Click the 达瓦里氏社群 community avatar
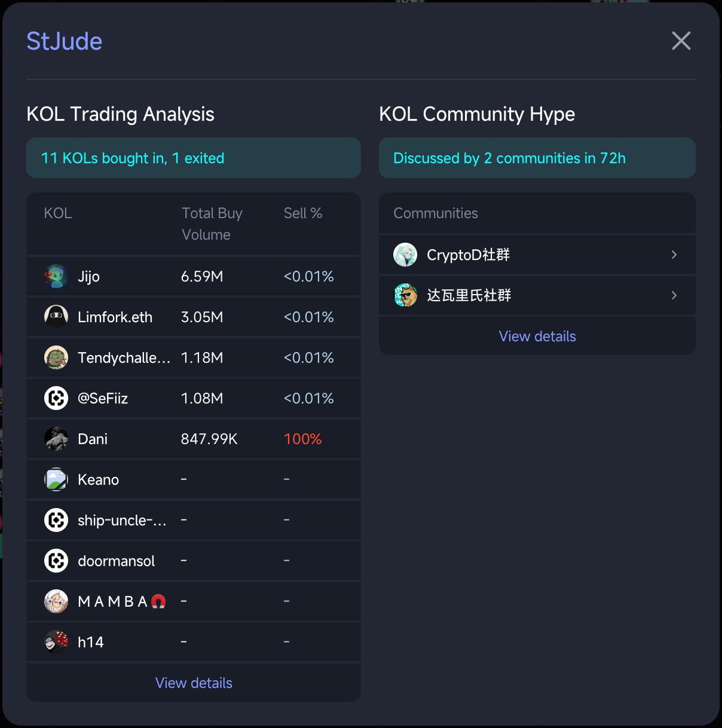This screenshot has height=728, width=722. tap(405, 295)
